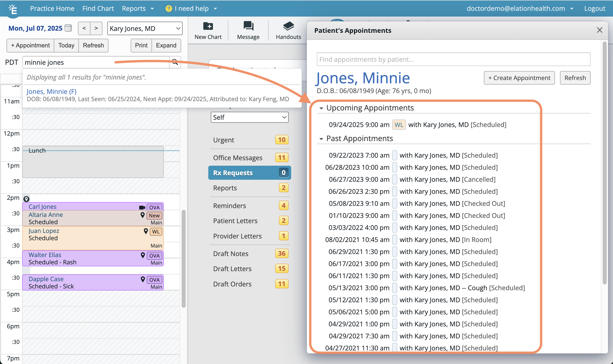The image size is (613, 364).
Task: Click the yellow help question mark icon
Action: pos(169,9)
